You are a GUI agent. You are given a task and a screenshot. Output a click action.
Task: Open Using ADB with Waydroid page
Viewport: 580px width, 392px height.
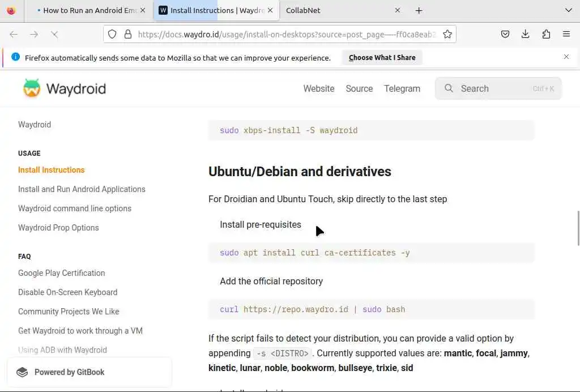coord(62,350)
